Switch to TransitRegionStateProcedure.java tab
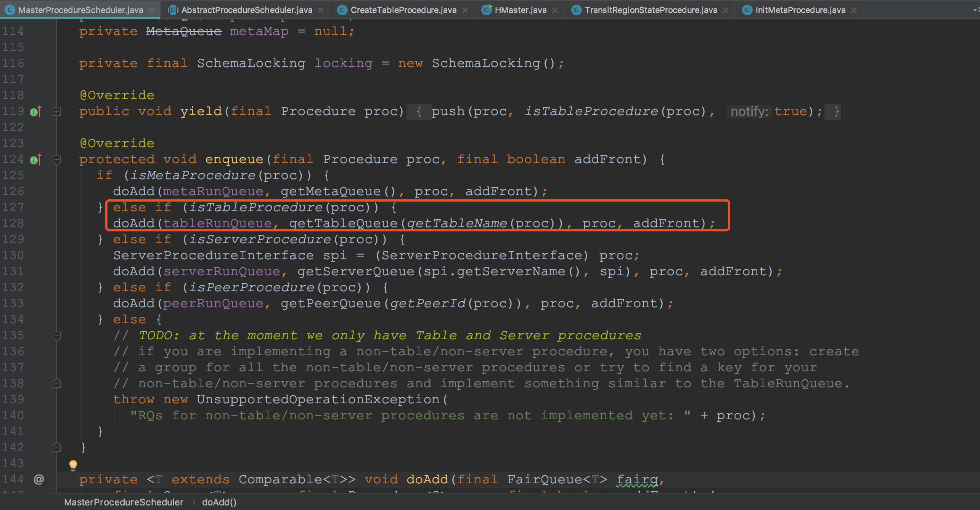Image resolution: width=980 pixels, height=510 pixels. coord(651,10)
